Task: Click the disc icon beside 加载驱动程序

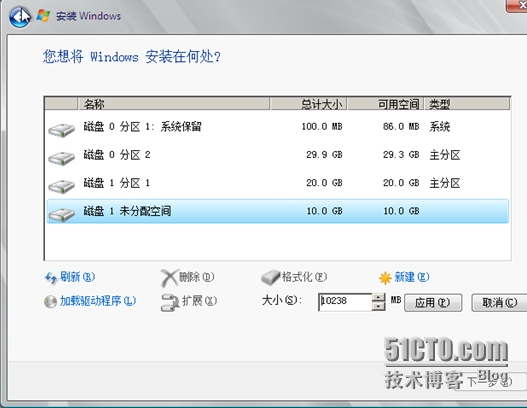Action: click(x=50, y=301)
